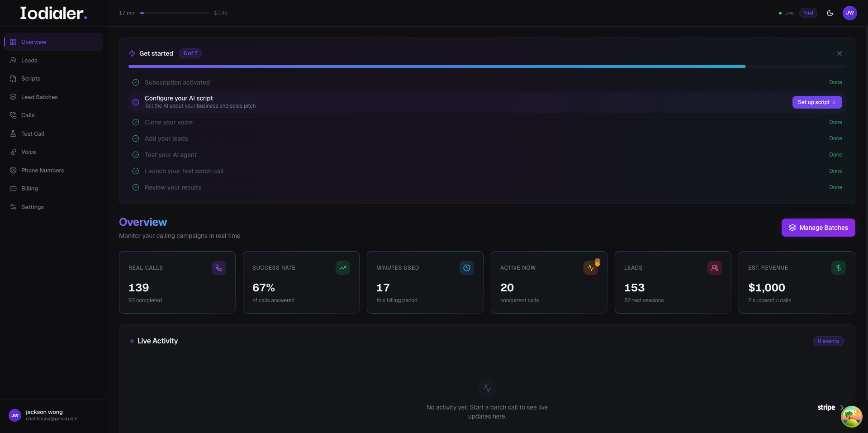Screen dimensions: 868x433
Task: Go to Phone Numbers in sidebar
Action: [43, 170]
